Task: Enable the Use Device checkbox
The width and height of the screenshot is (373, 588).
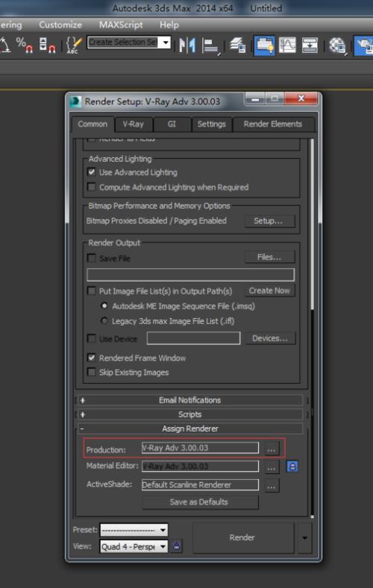Action: (91, 338)
